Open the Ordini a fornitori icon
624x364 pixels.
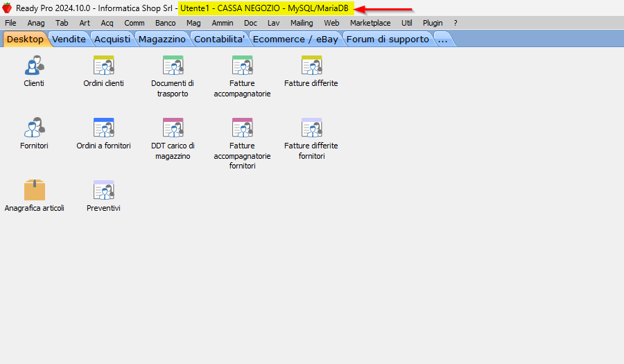[104, 128]
